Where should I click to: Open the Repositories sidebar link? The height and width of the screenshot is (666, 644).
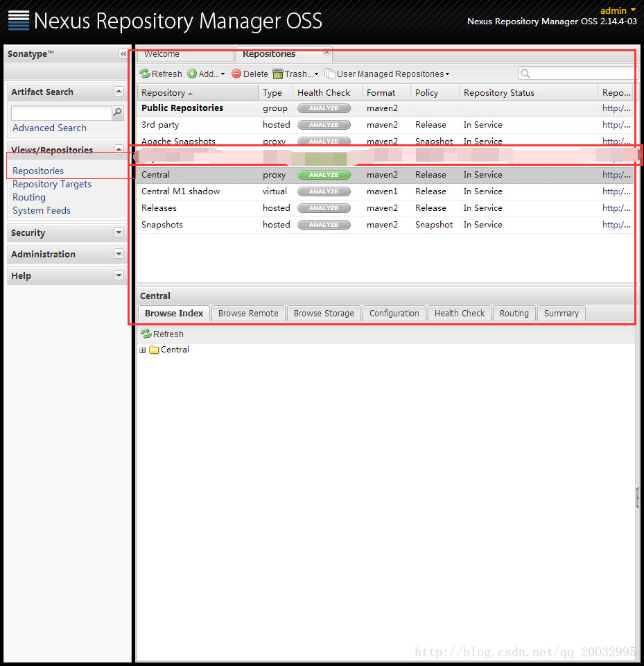pyautogui.click(x=38, y=171)
